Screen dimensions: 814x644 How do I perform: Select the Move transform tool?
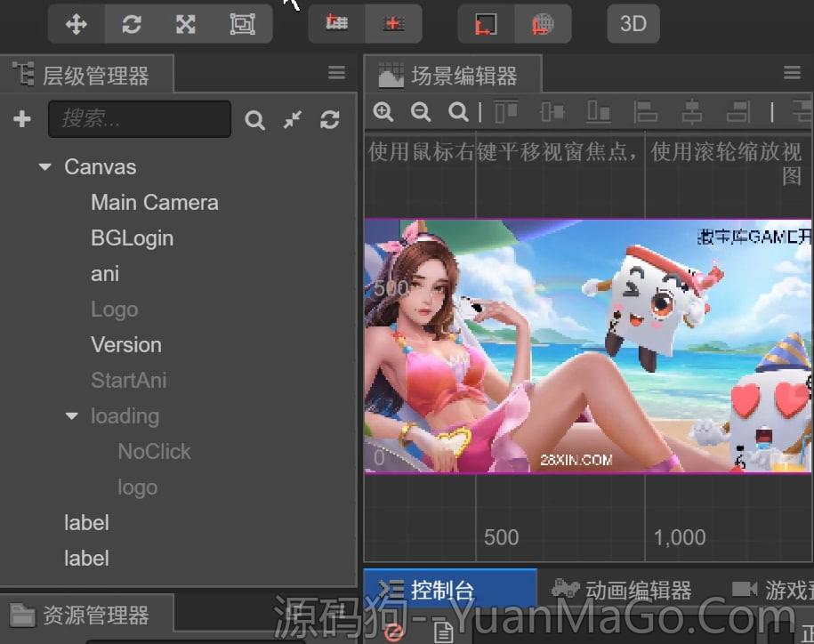click(x=77, y=24)
